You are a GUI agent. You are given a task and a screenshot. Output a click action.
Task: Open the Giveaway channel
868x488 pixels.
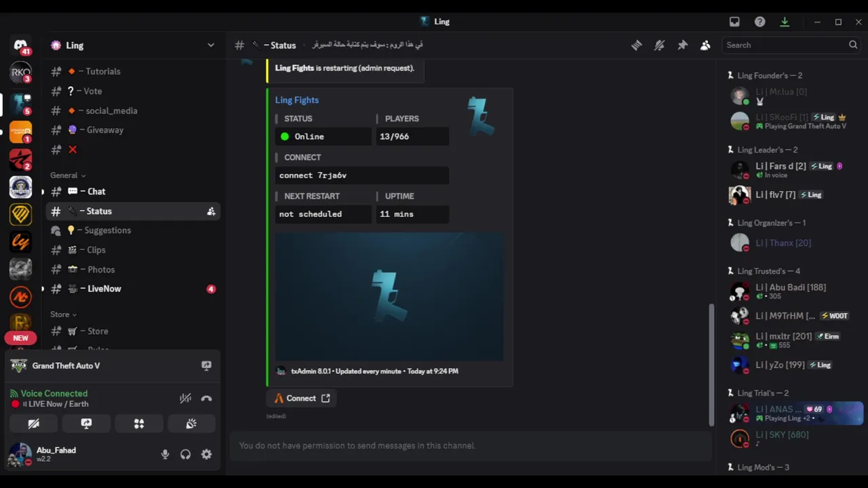(x=133, y=129)
